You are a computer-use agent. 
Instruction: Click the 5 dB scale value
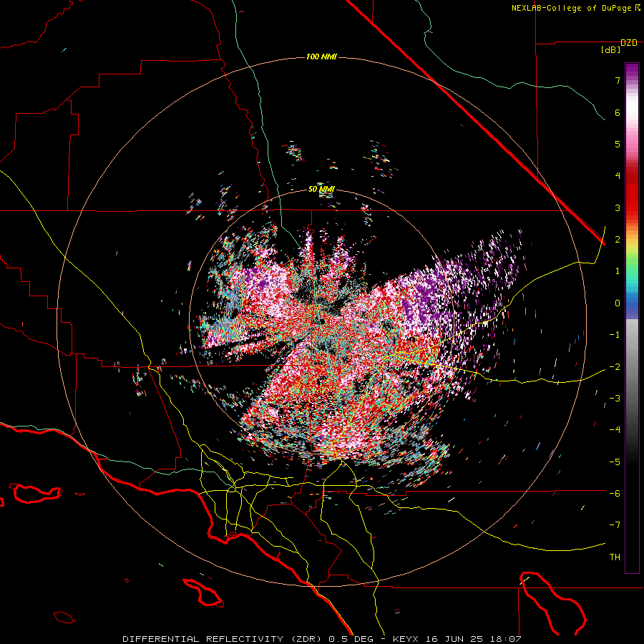tap(618, 144)
